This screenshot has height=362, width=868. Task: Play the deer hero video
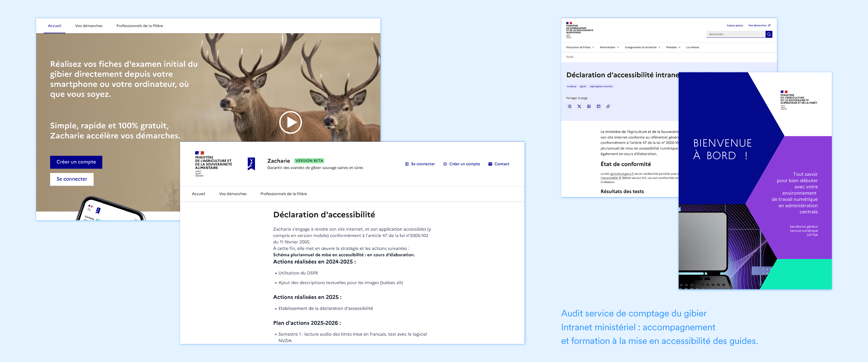point(290,122)
